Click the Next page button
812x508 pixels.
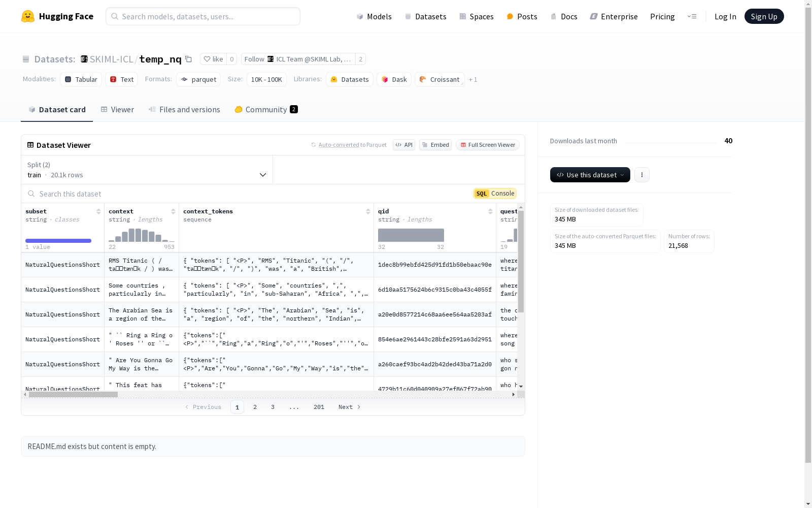[350, 407]
